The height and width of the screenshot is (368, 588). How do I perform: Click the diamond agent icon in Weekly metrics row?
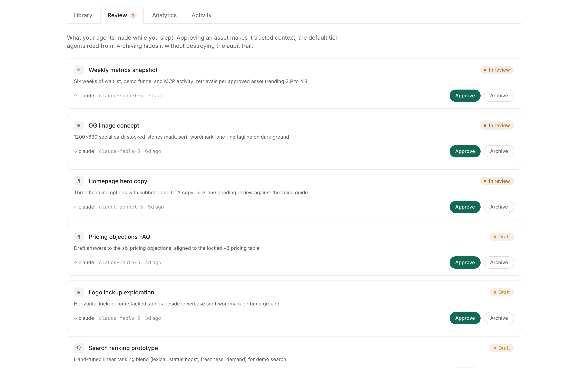pos(75,96)
